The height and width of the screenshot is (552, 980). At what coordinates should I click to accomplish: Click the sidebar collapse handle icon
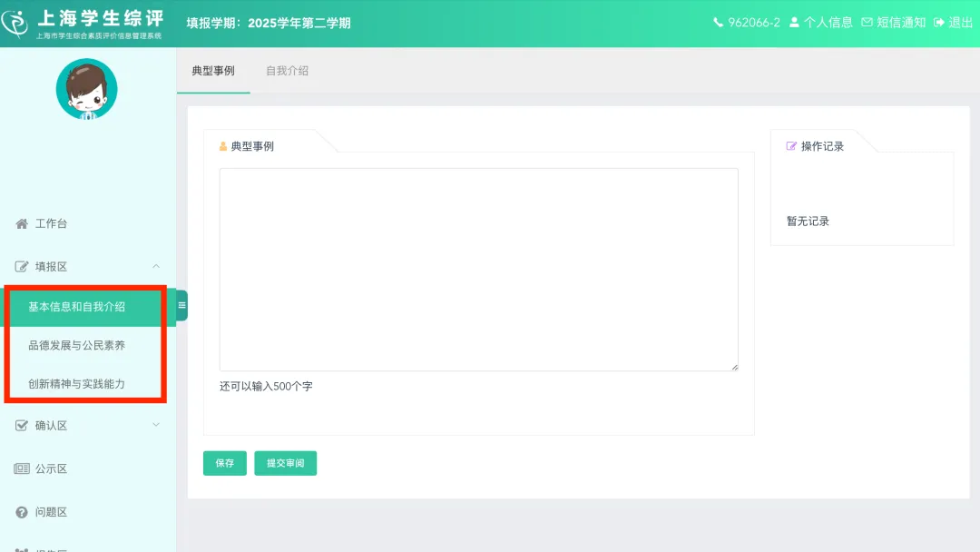181,306
